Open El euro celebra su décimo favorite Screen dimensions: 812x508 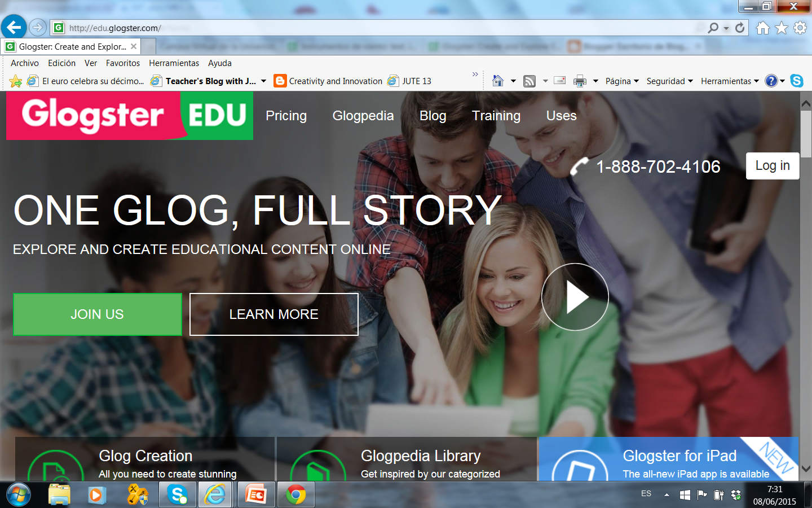[86, 81]
